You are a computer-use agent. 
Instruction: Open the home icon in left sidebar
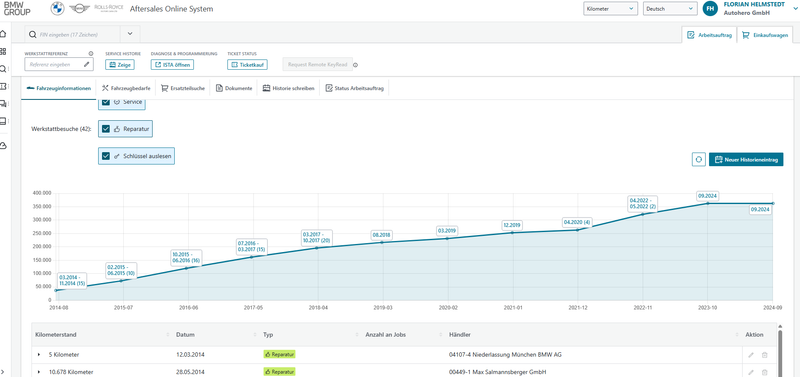[x=3, y=34]
